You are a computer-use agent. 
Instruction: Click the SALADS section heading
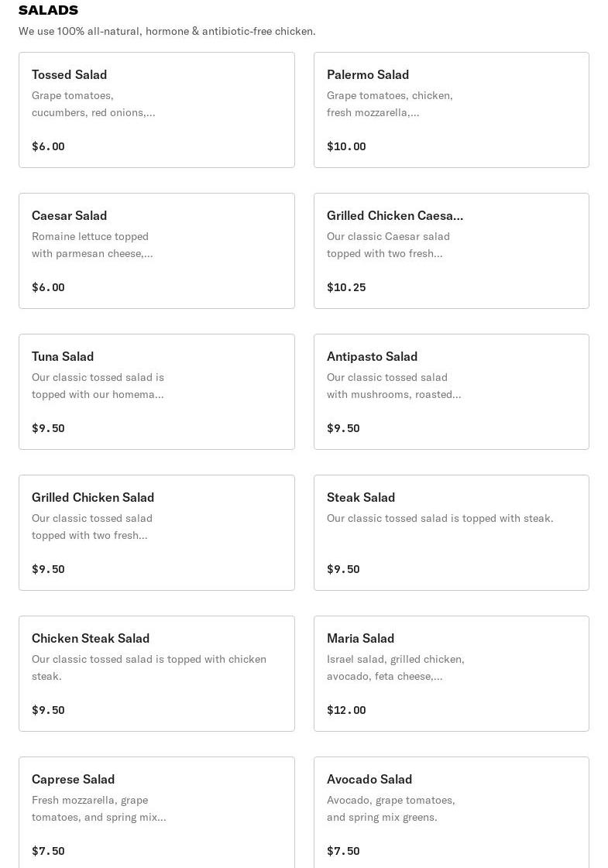[x=48, y=10]
